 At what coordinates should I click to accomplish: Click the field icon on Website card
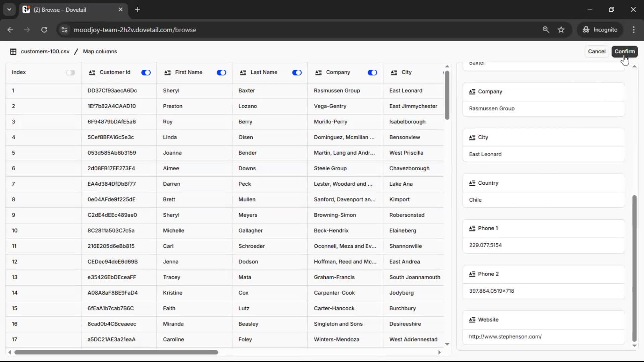click(472, 320)
